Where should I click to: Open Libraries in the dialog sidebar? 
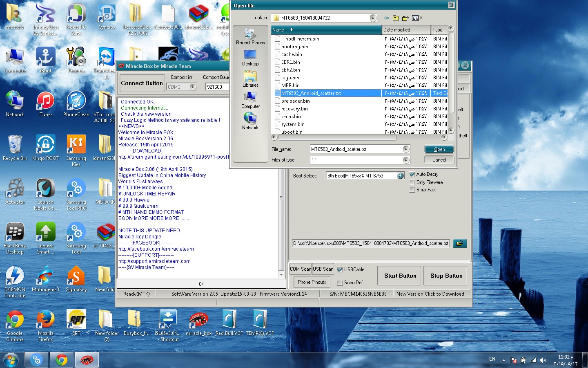click(250, 79)
